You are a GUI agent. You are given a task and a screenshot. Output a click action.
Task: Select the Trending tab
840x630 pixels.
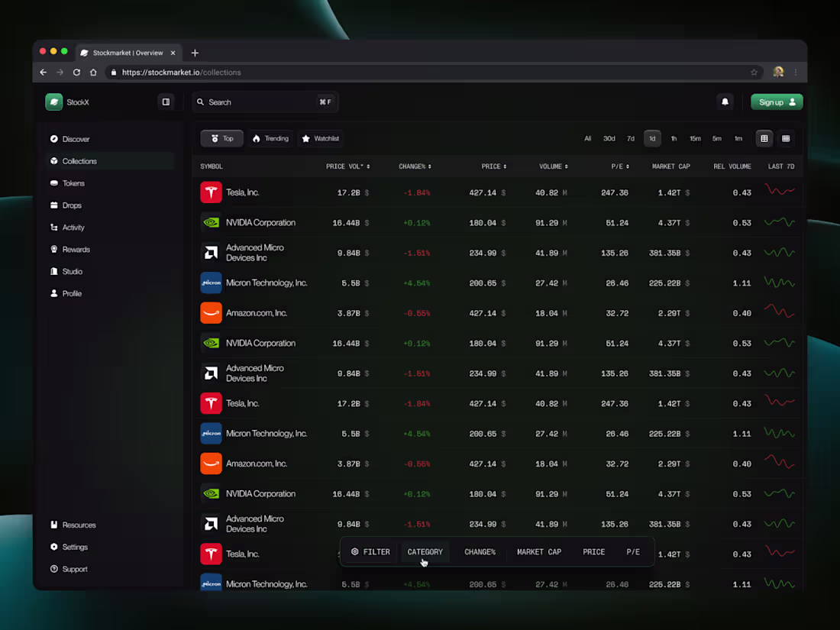point(270,138)
